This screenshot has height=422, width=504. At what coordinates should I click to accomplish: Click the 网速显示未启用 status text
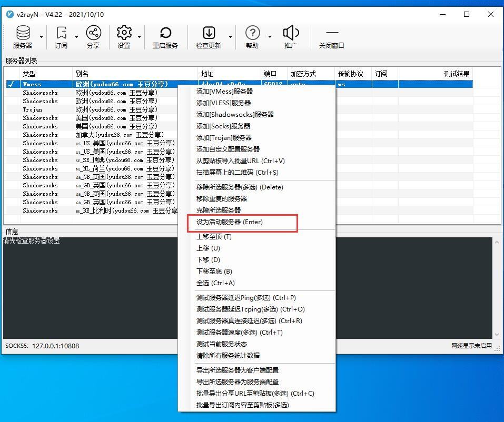click(471, 346)
